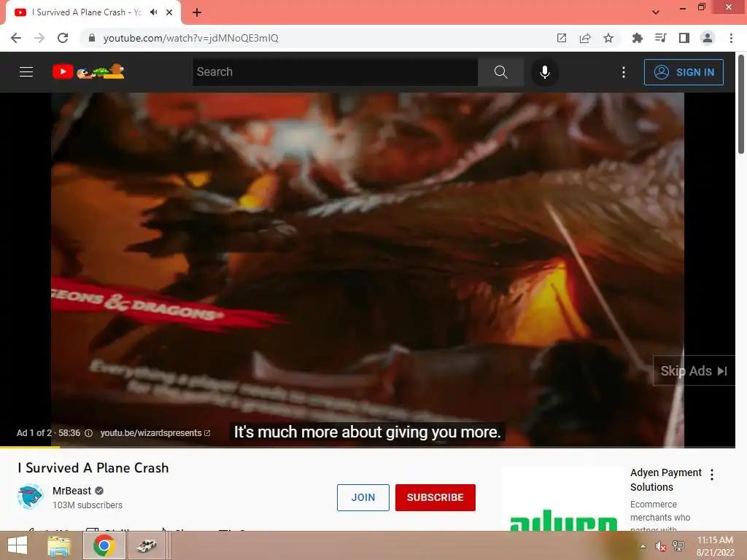Open YouTube settings three-dot menu
Viewport: 747px width, 560px height.
pos(624,72)
